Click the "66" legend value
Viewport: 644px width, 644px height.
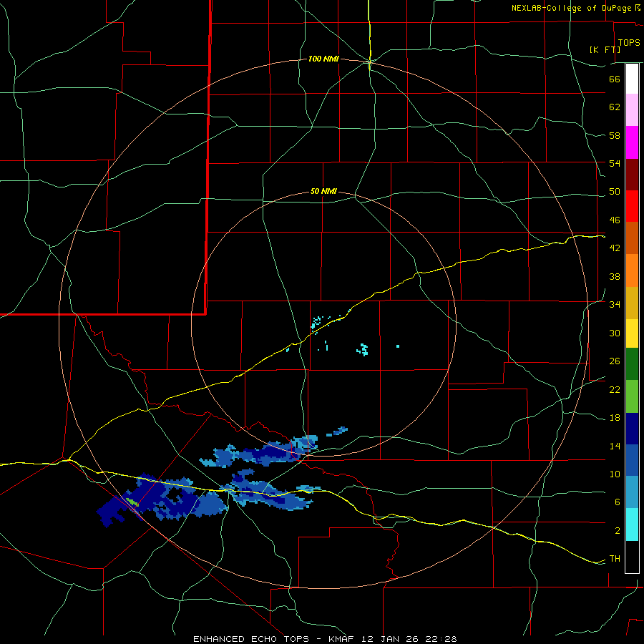tap(615, 79)
